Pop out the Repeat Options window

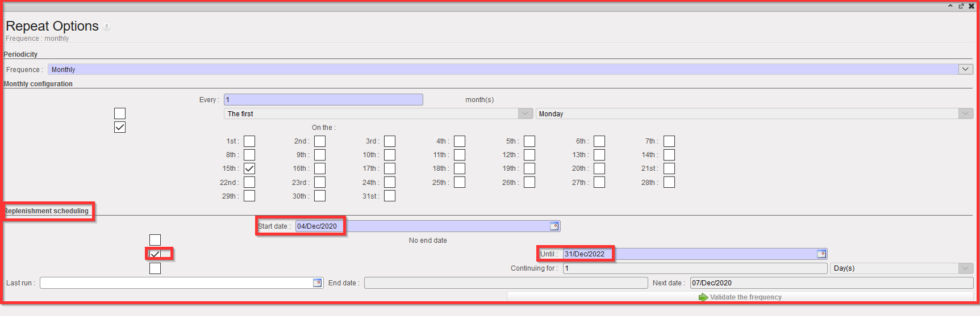click(x=961, y=6)
